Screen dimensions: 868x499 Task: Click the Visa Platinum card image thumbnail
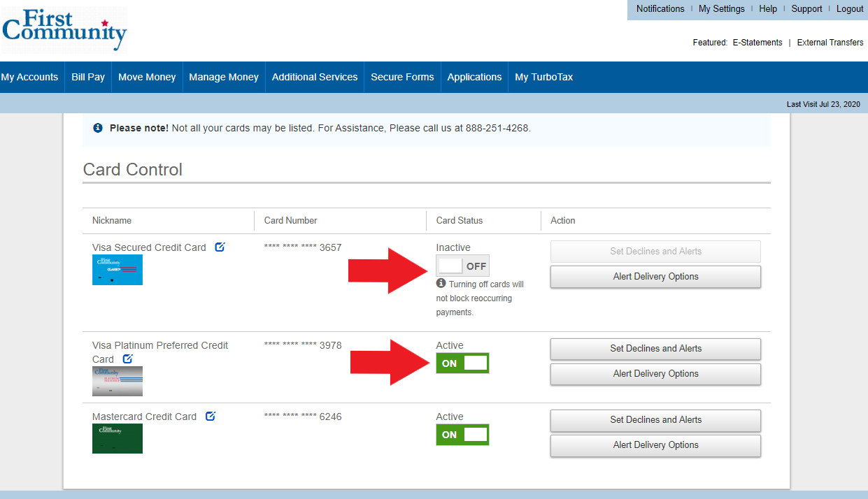coord(118,382)
